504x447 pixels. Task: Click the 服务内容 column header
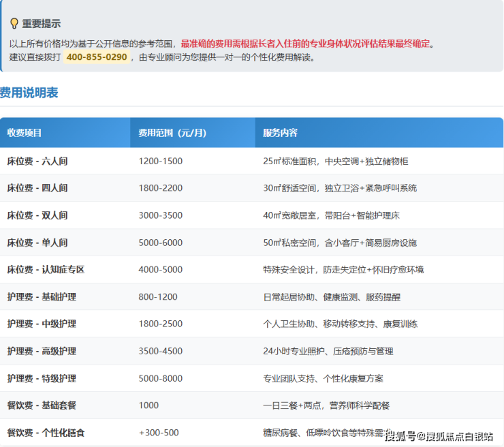tap(280, 133)
